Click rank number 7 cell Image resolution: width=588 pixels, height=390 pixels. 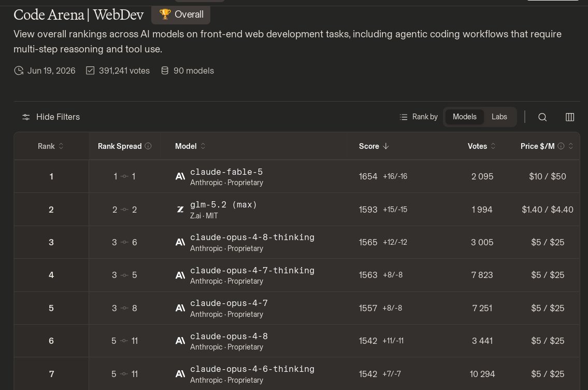tap(51, 374)
